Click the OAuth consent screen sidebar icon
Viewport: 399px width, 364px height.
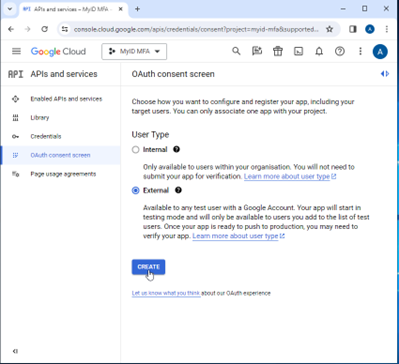click(15, 155)
